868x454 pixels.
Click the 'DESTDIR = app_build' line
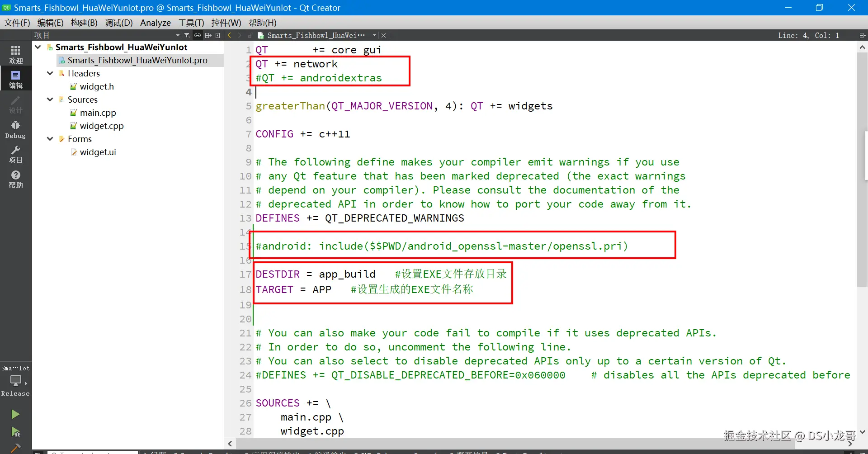click(x=381, y=274)
